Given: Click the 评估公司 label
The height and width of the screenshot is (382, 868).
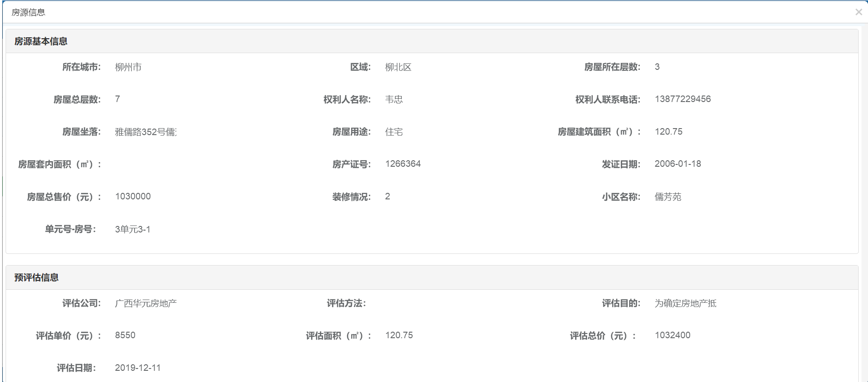Looking at the screenshot, I should (x=81, y=303).
